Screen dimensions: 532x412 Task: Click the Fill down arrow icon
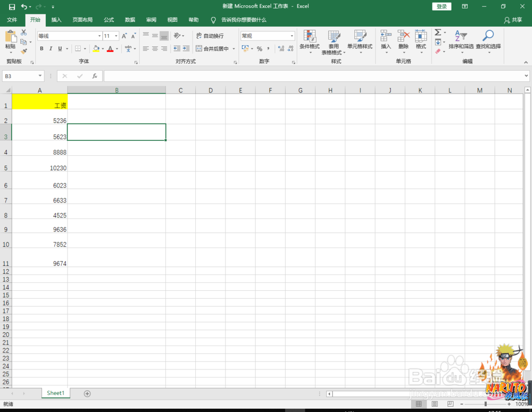pos(438,42)
